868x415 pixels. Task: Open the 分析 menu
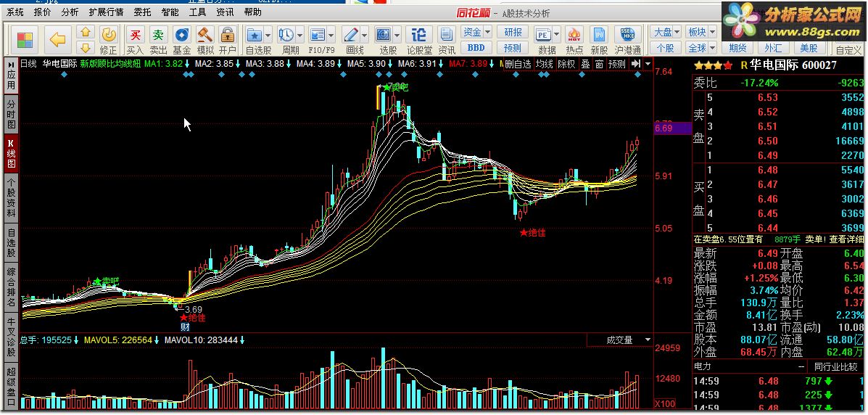[x=70, y=12]
